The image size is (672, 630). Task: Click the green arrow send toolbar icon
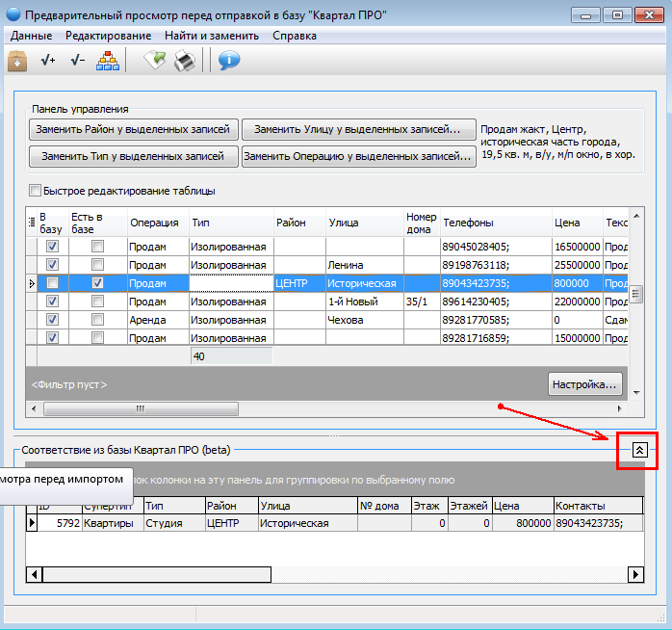[154, 61]
